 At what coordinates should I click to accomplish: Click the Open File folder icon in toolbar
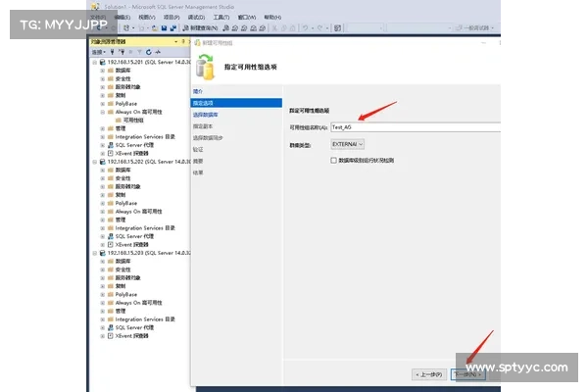pos(155,27)
